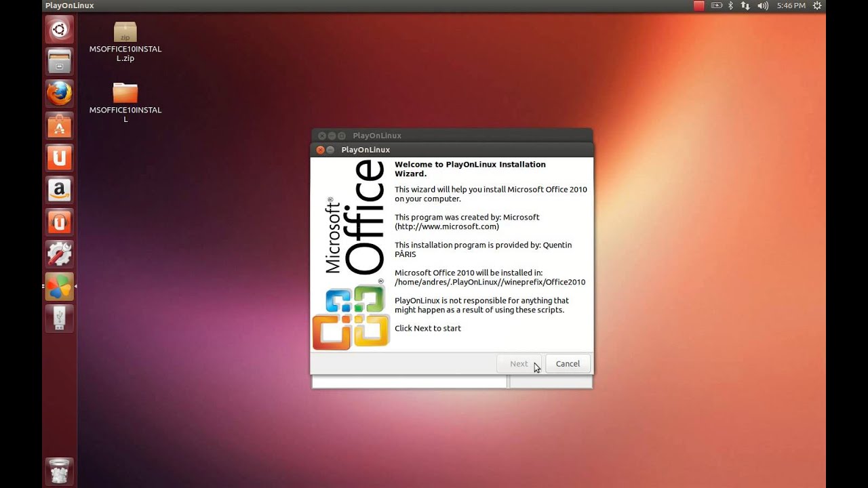Minimize the PlayOnLinux wizard window
This screenshot has width=868, height=488.
click(330, 150)
